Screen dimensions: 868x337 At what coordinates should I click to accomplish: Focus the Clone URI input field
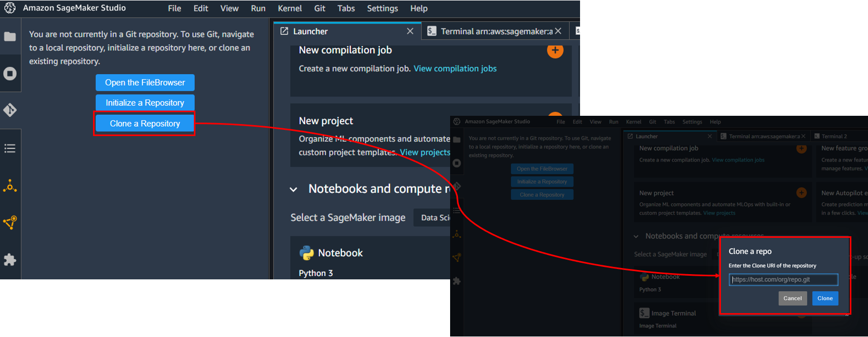click(783, 279)
